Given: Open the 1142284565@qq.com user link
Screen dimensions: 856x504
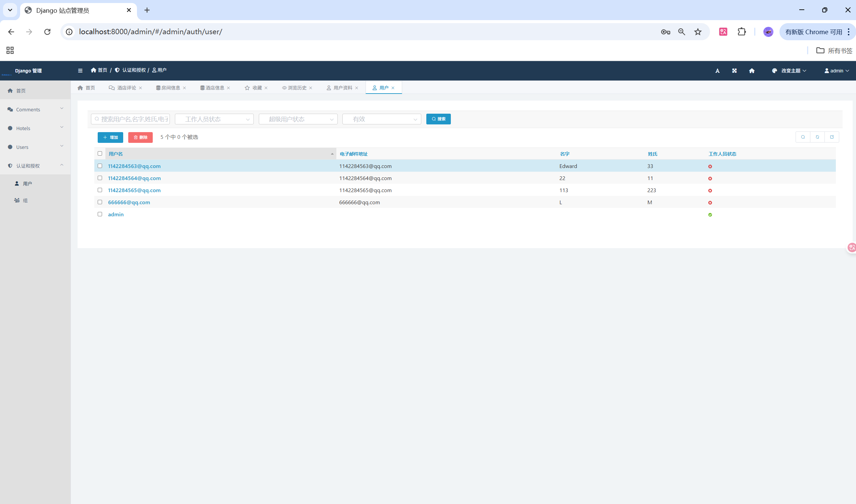Looking at the screenshot, I should tap(134, 190).
